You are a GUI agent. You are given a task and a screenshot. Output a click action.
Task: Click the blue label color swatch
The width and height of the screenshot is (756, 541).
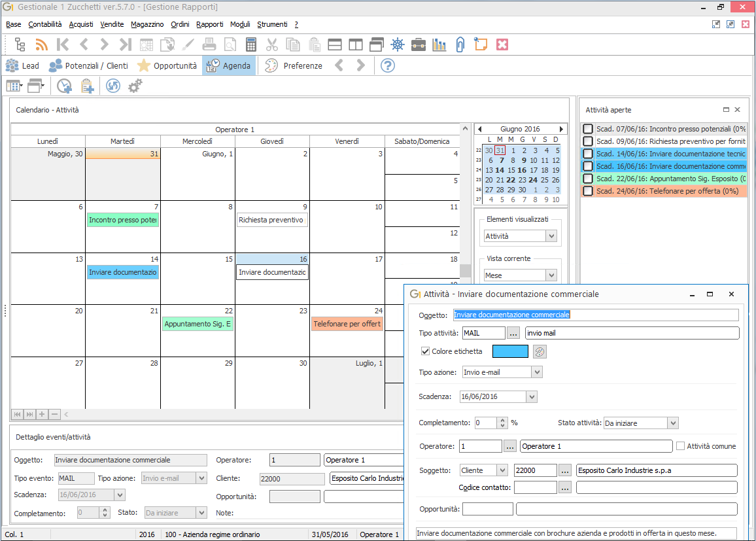(x=510, y=351)
